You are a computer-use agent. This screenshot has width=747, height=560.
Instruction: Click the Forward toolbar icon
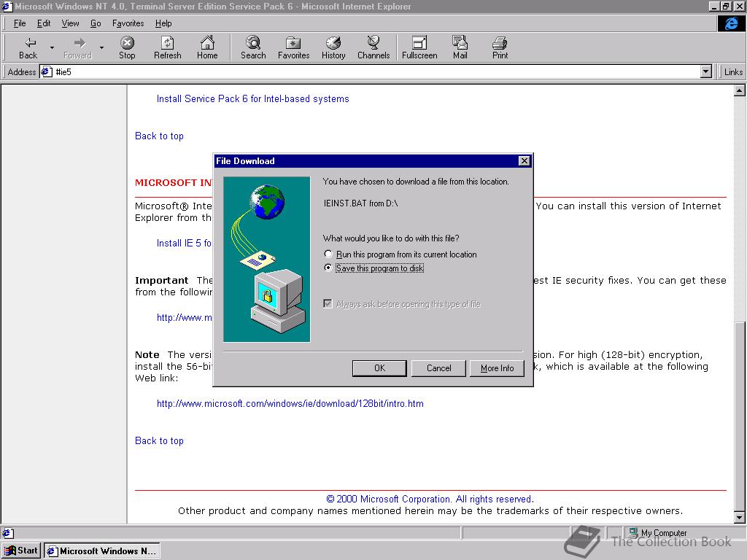coord(77,48)
